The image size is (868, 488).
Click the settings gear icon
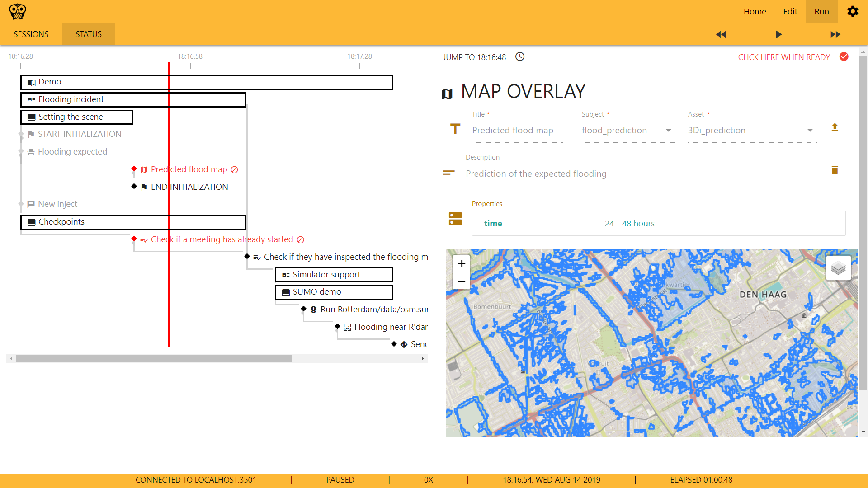(x=852, y=11)
